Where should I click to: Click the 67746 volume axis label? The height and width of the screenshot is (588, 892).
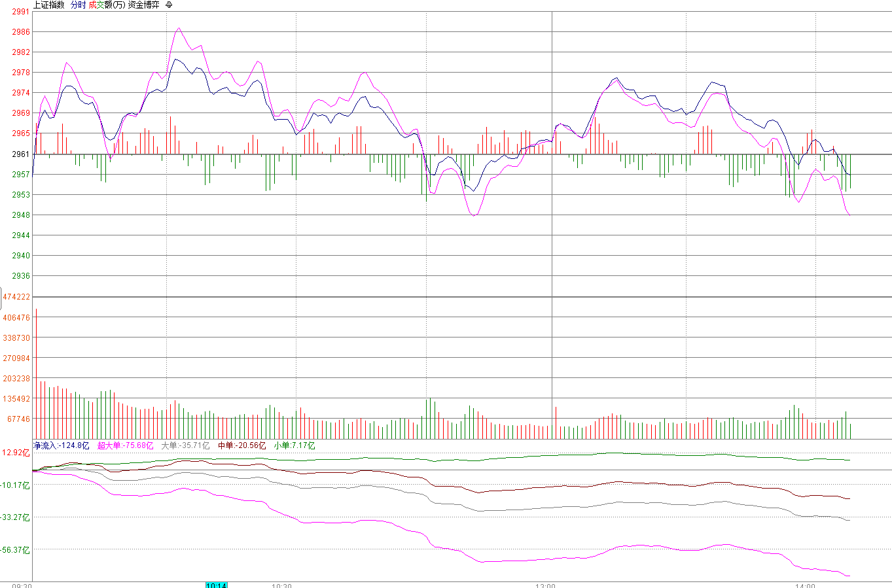pyautogui.click(x=19, y=419)
